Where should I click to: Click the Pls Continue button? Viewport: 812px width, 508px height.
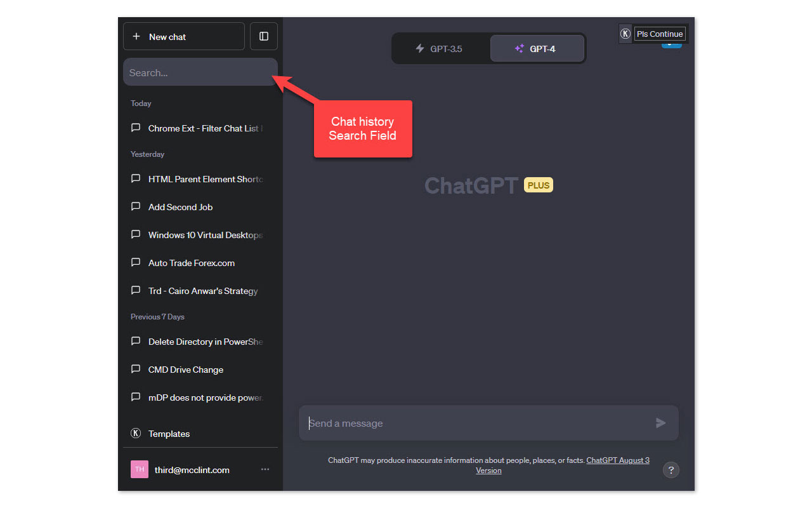point(660,34)
